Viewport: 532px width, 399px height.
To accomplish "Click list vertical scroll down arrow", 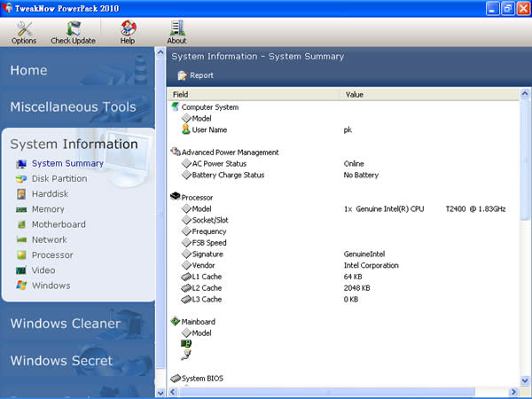I will [525, 380].
